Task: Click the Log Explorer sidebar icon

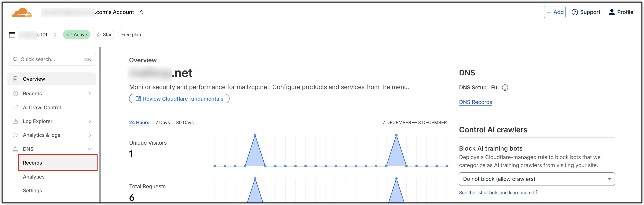Action: pos(15,121)
